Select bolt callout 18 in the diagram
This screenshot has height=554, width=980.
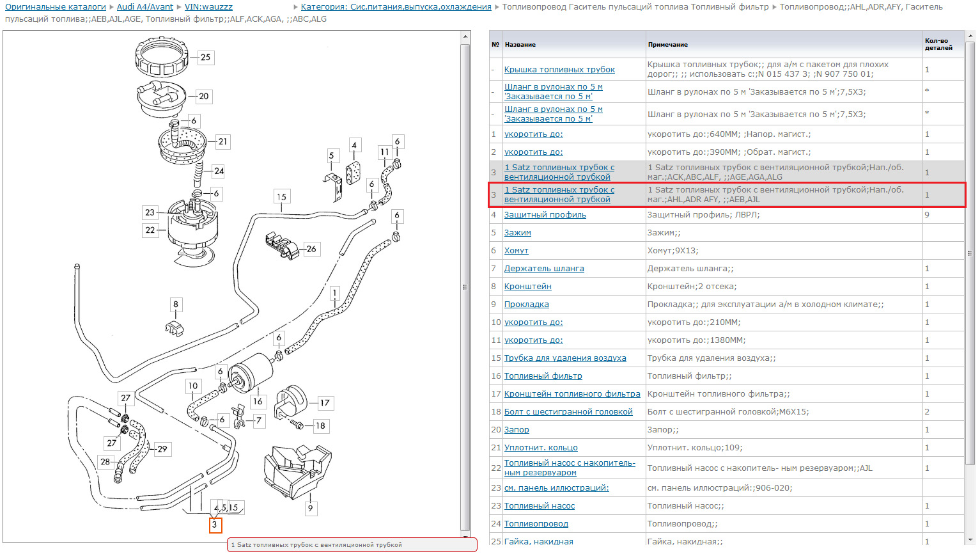pos(320,425)
